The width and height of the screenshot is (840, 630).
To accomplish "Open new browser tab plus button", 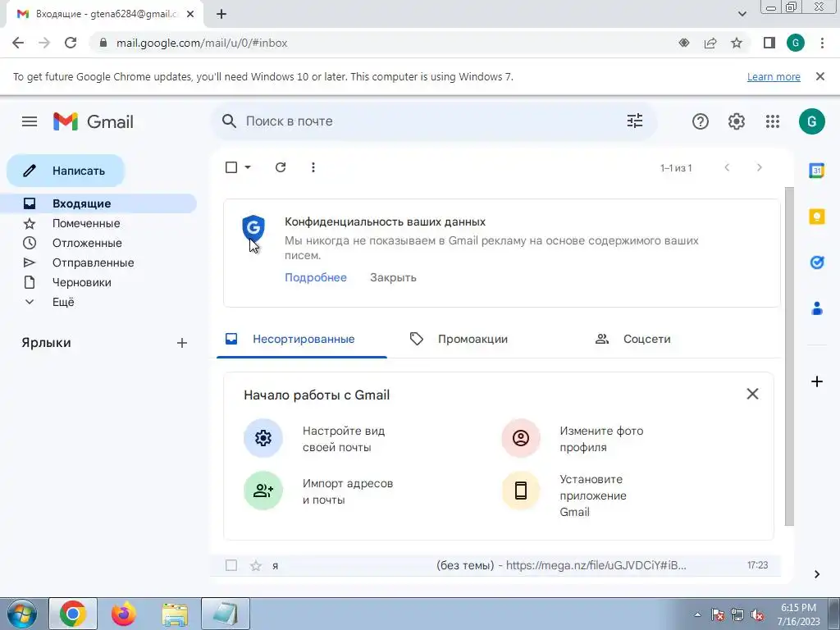I will (x=221, y=15).
